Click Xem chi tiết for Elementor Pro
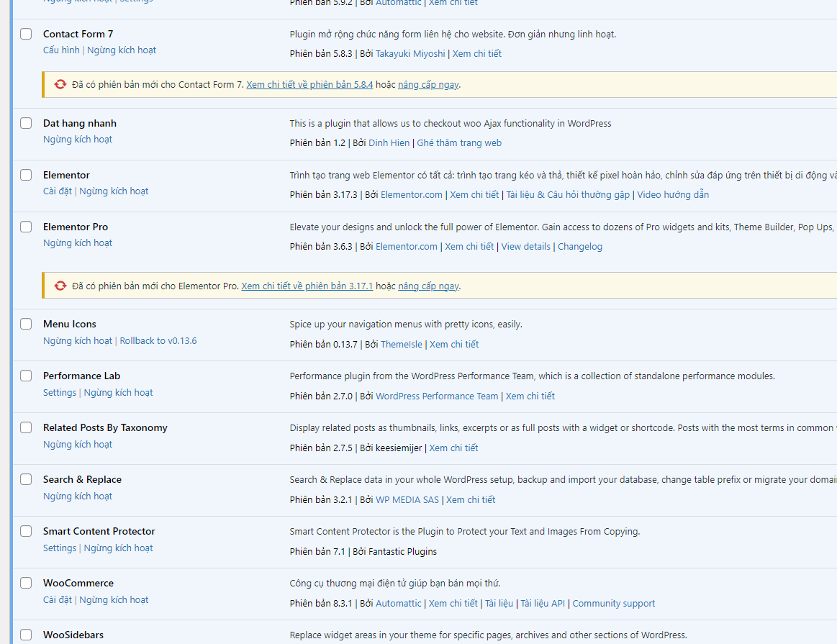 [470, 246]
